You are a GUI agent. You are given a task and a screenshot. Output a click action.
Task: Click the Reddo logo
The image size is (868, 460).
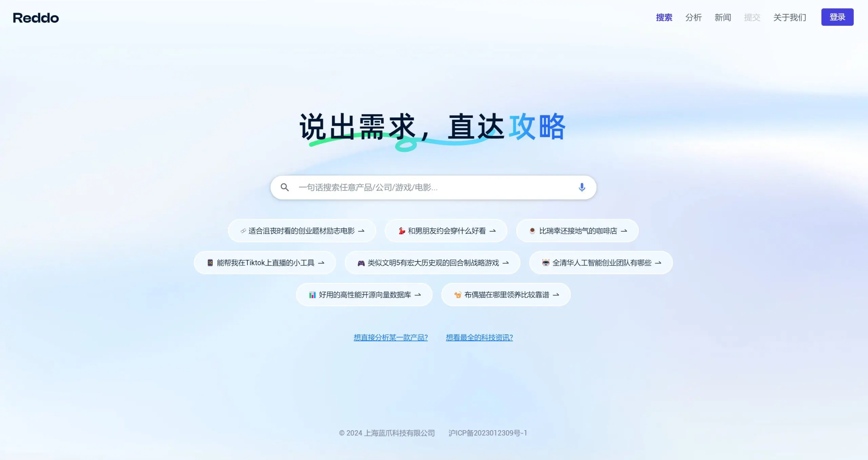pos(35,18)
